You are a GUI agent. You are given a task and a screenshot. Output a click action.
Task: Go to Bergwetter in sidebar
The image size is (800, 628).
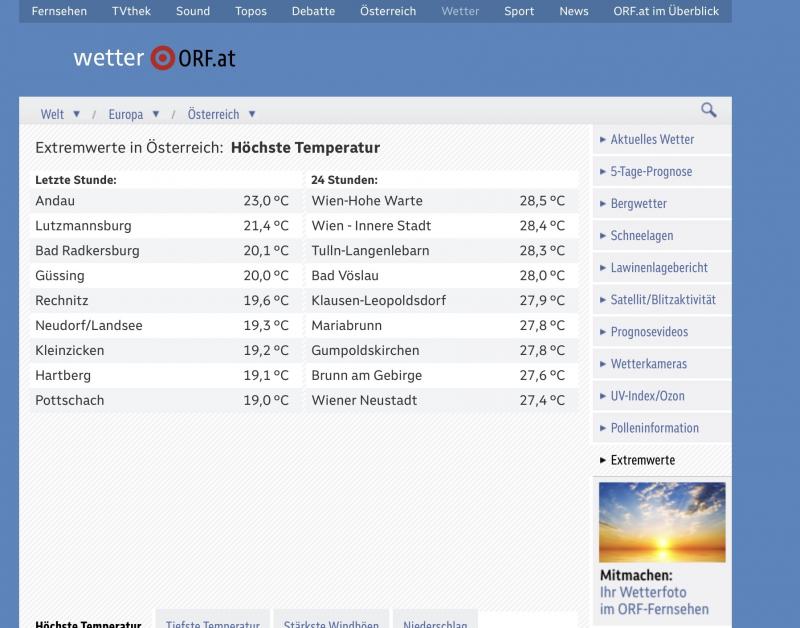tap(638, 204)
